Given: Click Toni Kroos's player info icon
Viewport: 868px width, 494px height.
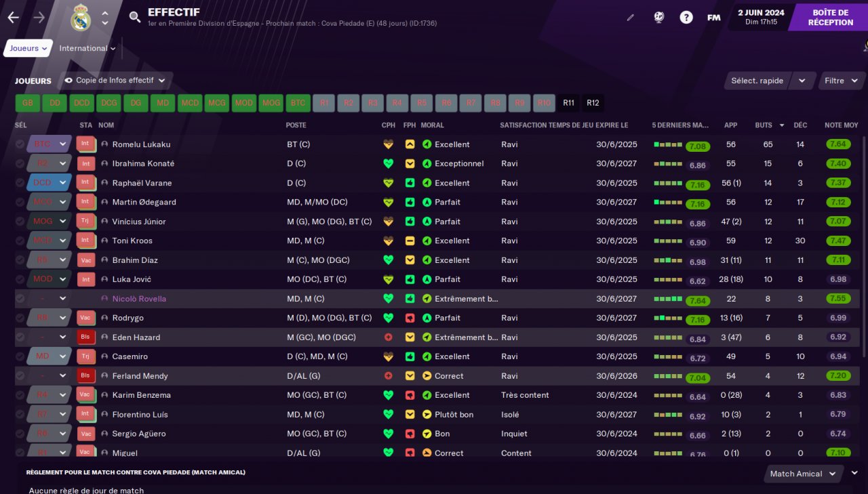Looking at the screenshot, I should point(104,241).
